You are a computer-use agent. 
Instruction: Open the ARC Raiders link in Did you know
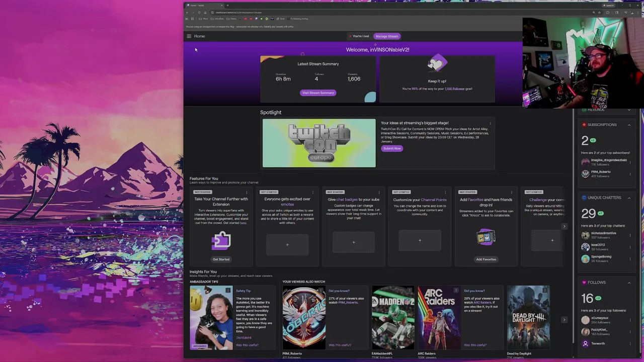[482, 303]
